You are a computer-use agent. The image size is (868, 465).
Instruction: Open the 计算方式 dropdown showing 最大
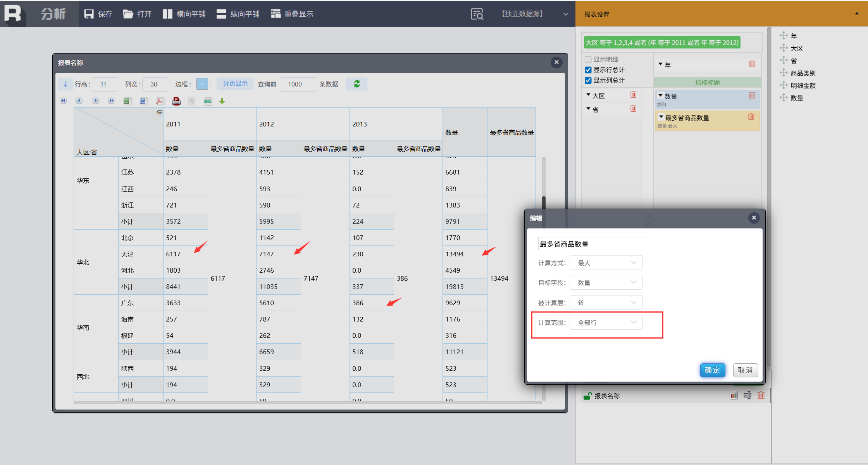coord(606,263)
